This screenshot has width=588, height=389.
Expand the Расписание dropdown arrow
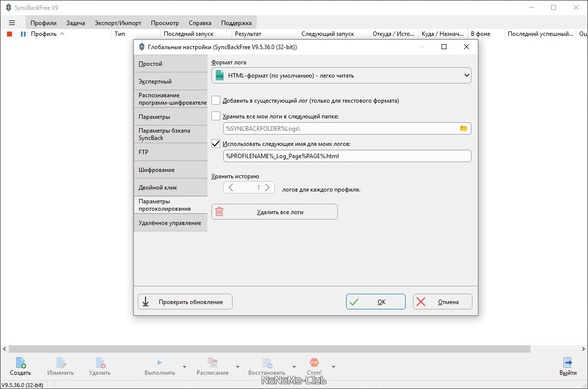pyautogui.click(x=238, y=367)
